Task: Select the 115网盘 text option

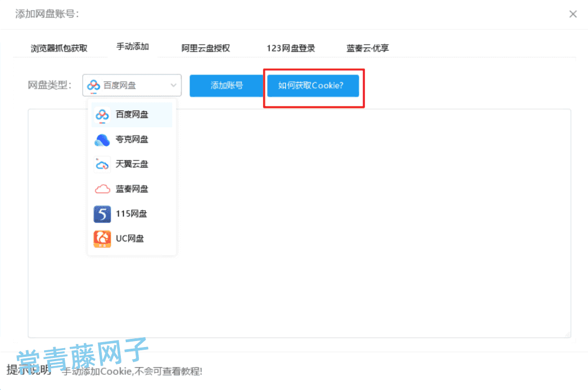Action: [131, 214]
